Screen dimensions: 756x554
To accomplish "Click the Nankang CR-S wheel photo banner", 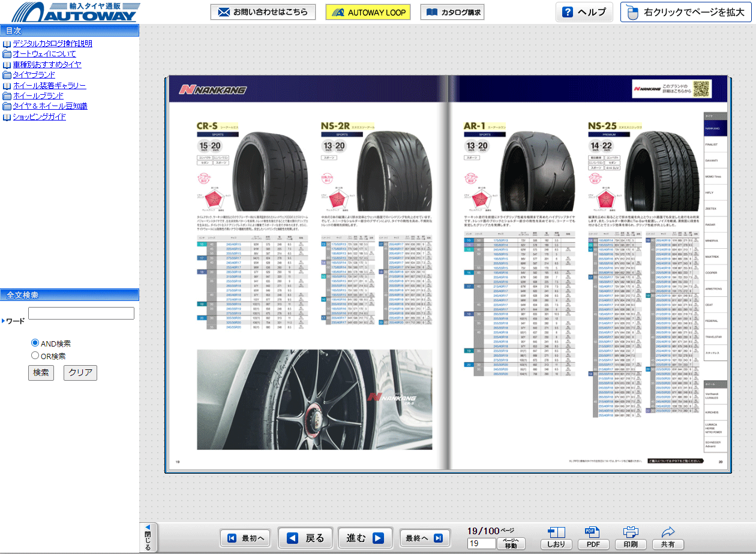I will [x=314, y=399].
